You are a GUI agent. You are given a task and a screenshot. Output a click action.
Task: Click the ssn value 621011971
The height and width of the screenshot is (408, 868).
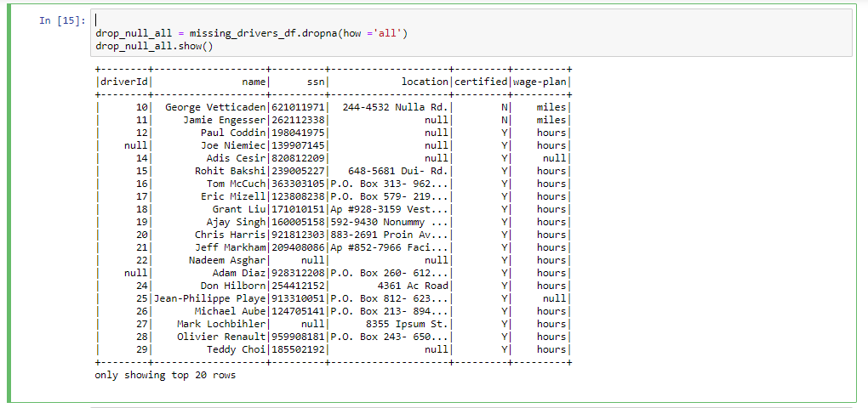point(298,107)
